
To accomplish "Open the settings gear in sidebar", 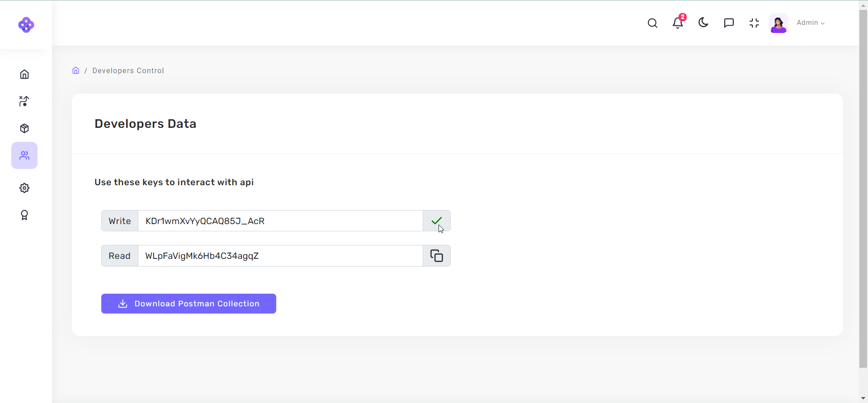I will tap(24, 188).
